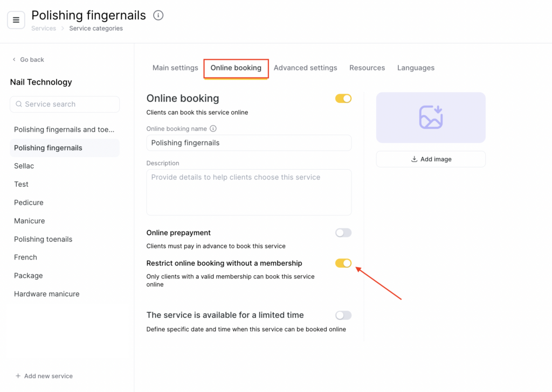Click the Online booking name input field
The image size is (552, 392).
tap(249, 143)
